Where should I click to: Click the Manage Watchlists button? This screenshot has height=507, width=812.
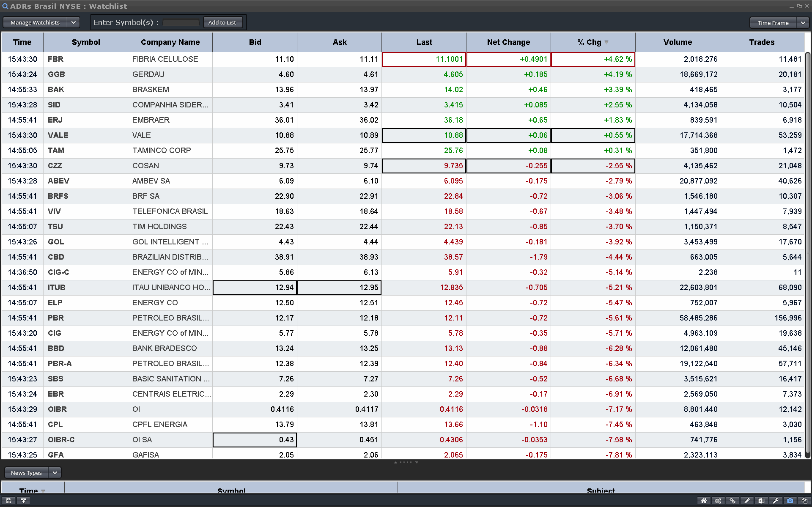point(35,22)
